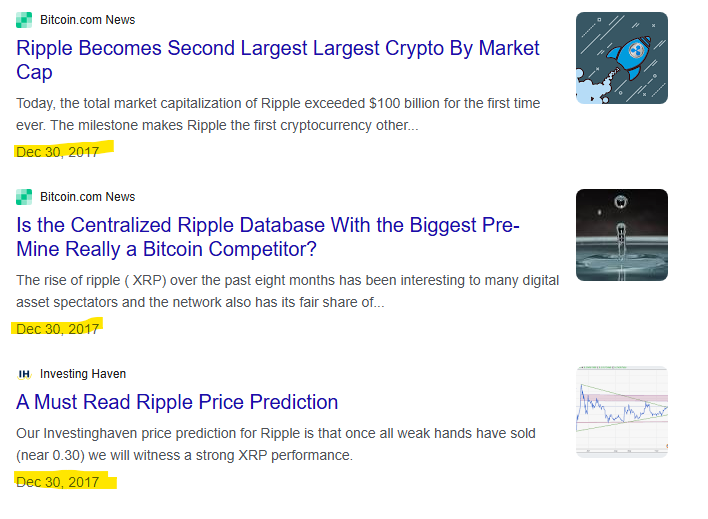Open the rocket thumbnail image
The image size is (708, 519).
622,58
